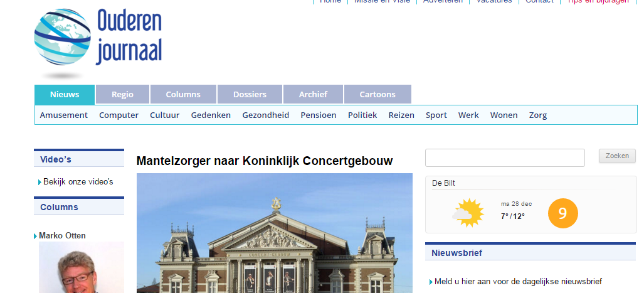Click the sun and cloud weather icon
The image size is (644, 293).
pyautogui.click(x=468, y=213)
